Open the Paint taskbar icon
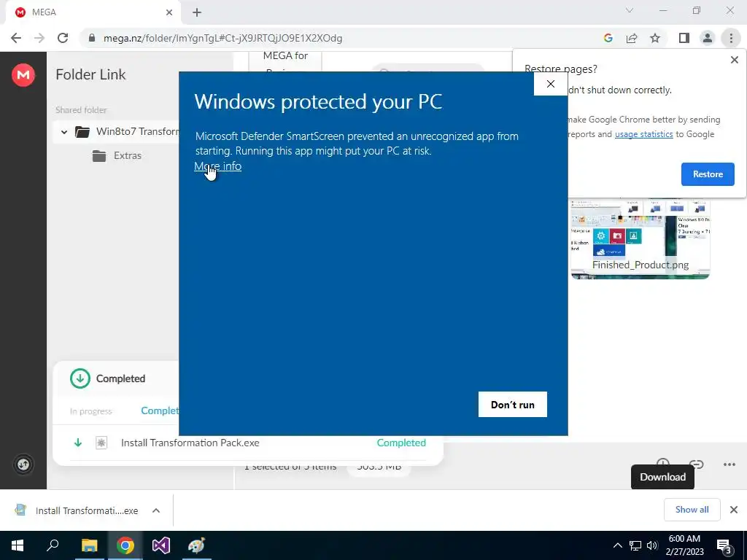747x560 pixels. pos(197,545)
